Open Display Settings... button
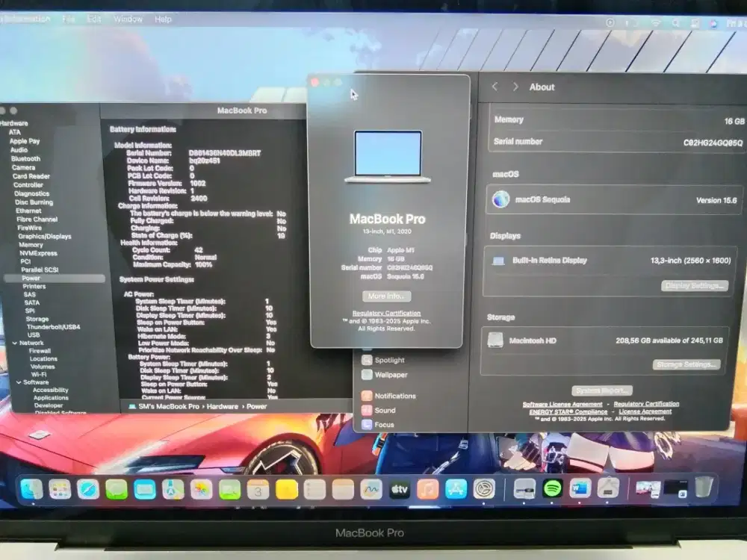The width and height of the screenshot is (747, 560). (694, 286)
